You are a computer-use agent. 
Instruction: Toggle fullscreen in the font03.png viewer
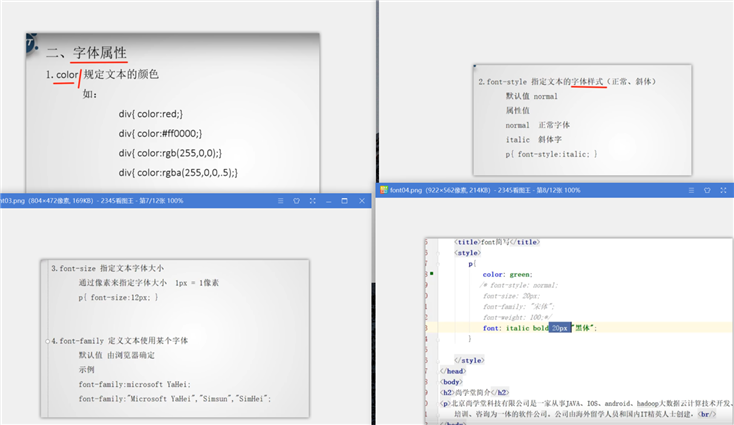(312, 201)
